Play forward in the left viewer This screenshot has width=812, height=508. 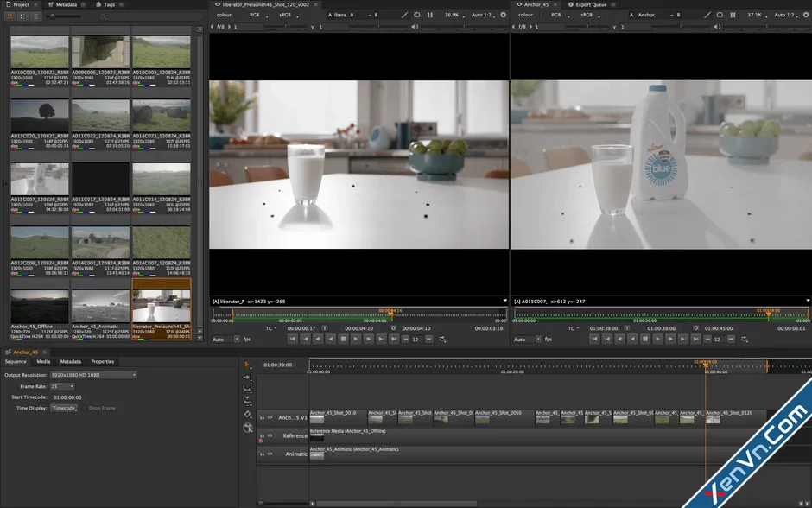point(356,340)
